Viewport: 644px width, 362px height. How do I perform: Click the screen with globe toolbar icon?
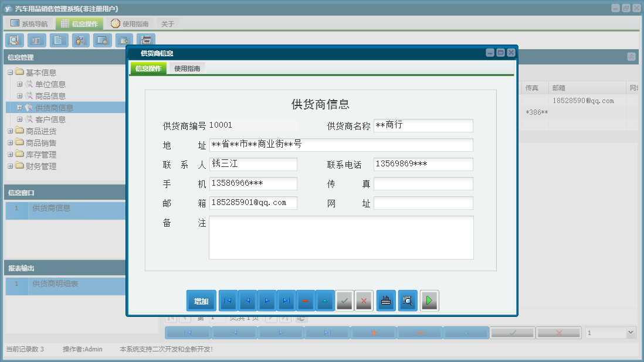[102, 40]
